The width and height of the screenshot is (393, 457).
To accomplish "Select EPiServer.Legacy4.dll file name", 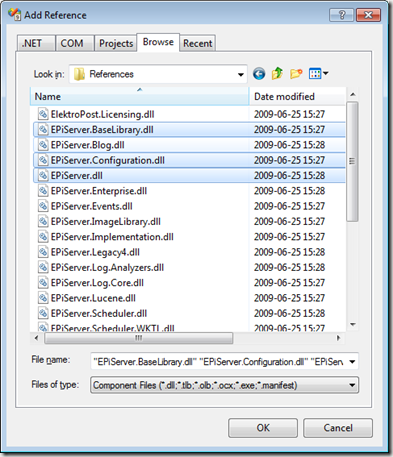I will coord(95,252).
